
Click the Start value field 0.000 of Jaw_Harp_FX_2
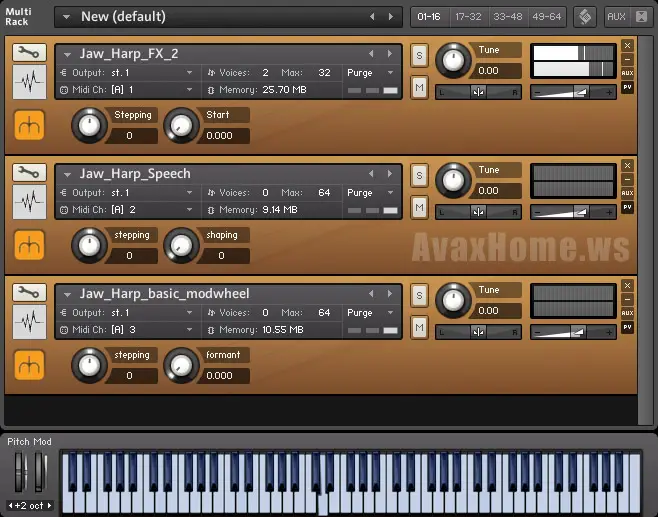tap(223, 136)
